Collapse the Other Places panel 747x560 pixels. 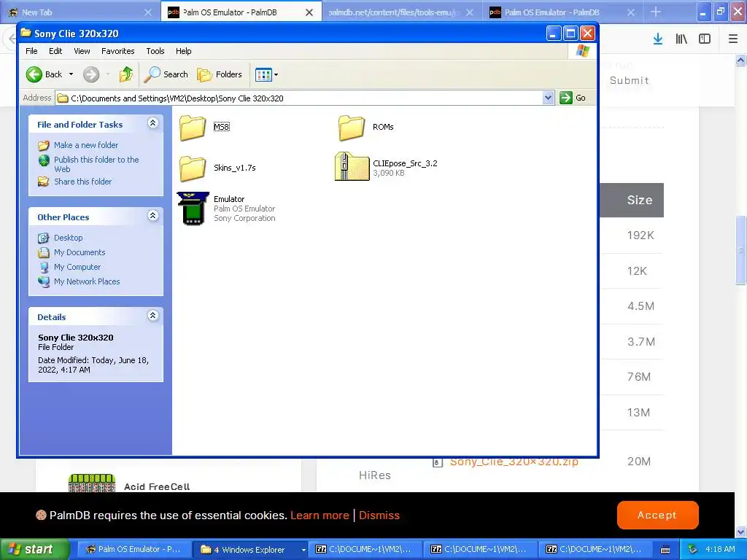[x=153, y=216]
